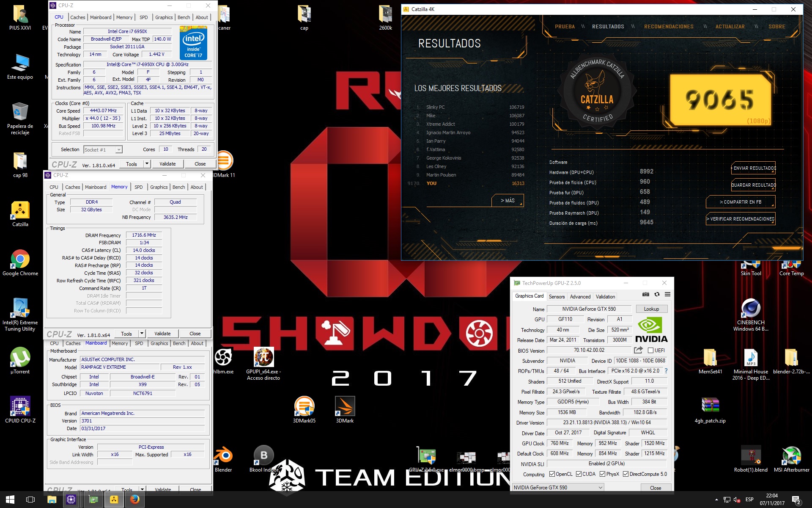The width and height of the screenshot is (812, 508).
Task: Open GPU selection dropdown NVIDIA GeForce GTX 590
Action: (558, 488)
